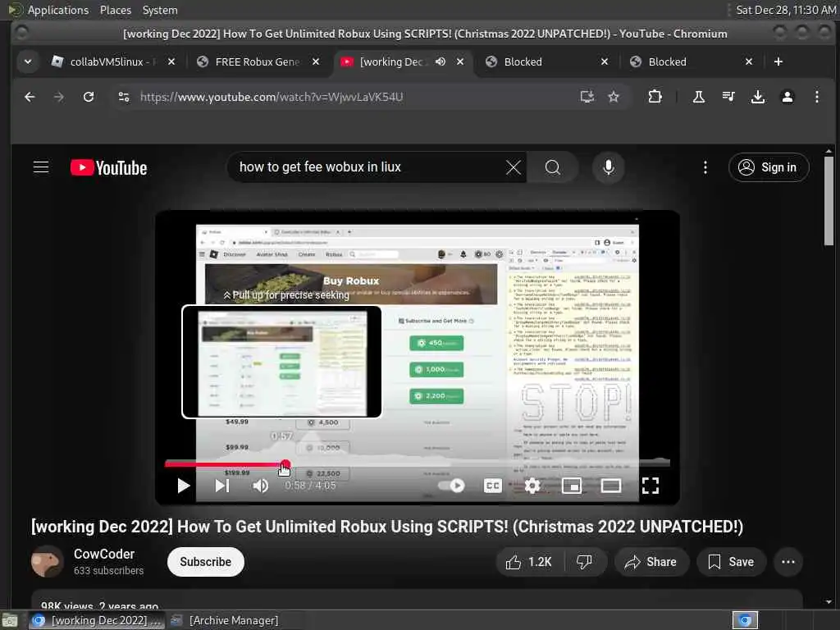Viewport: 840px width, 630px height.
Task: Open the window menu in Chromium titlebar
Action: tap(22, 33)
